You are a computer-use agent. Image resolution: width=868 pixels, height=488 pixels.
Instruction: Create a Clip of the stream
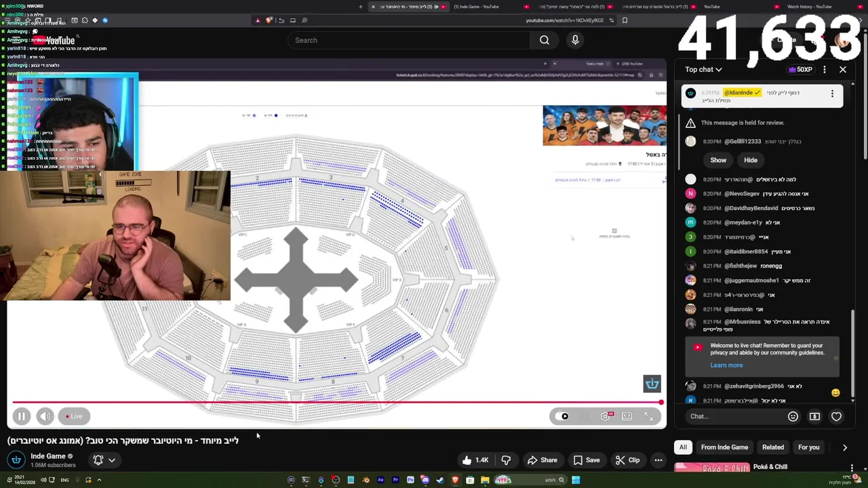pos(627,460)
